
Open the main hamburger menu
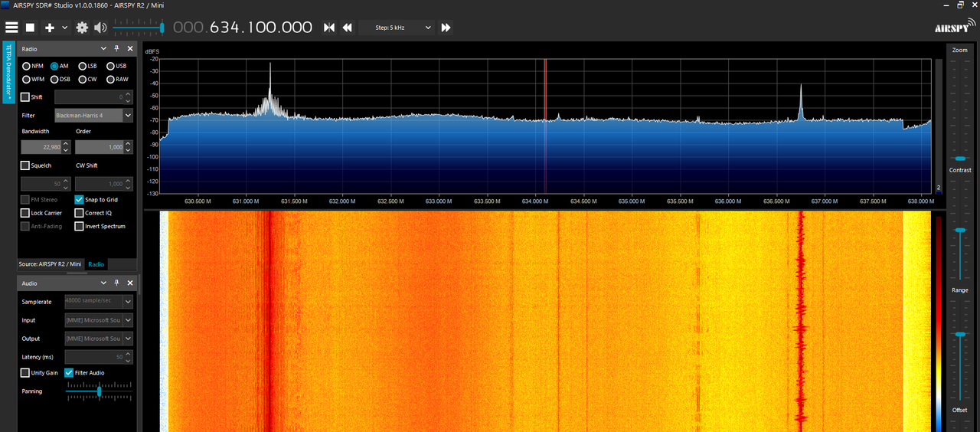click(x=11, y=28)
